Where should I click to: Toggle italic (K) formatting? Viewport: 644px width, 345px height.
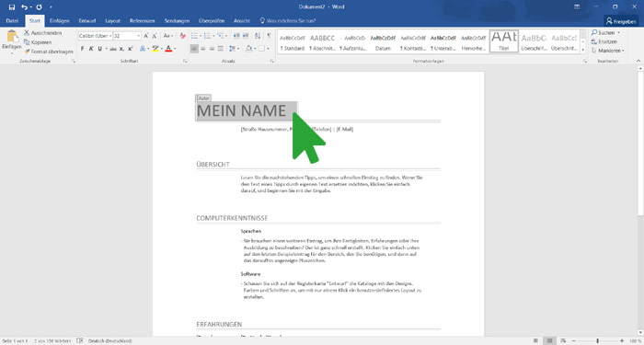pos(91,49)
